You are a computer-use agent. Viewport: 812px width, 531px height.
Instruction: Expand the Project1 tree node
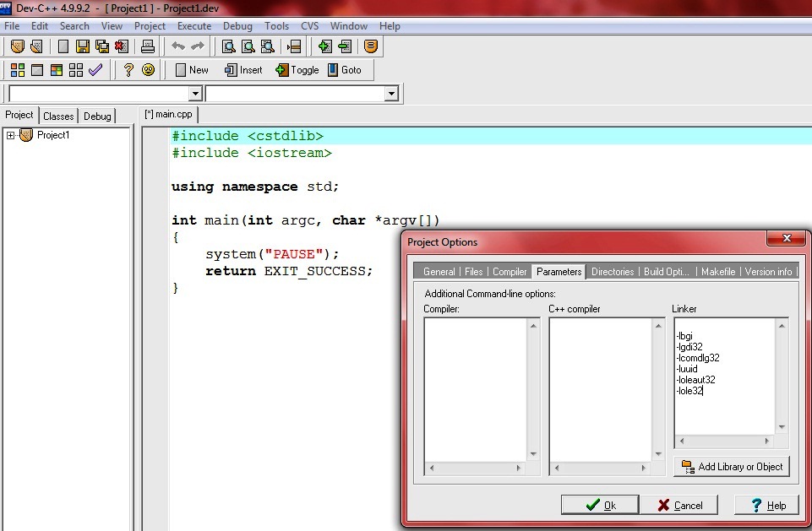coord(10,136)
